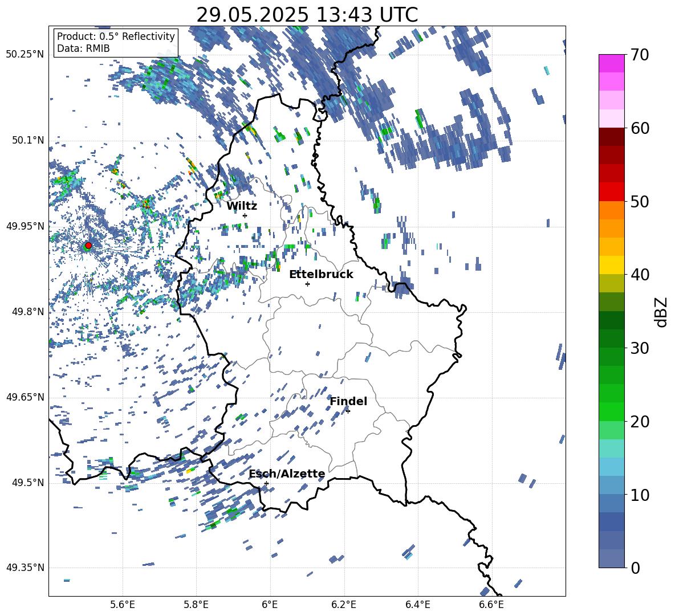Click the Findel city label
Screen dimensions: 675x616
tap(349, 401)
